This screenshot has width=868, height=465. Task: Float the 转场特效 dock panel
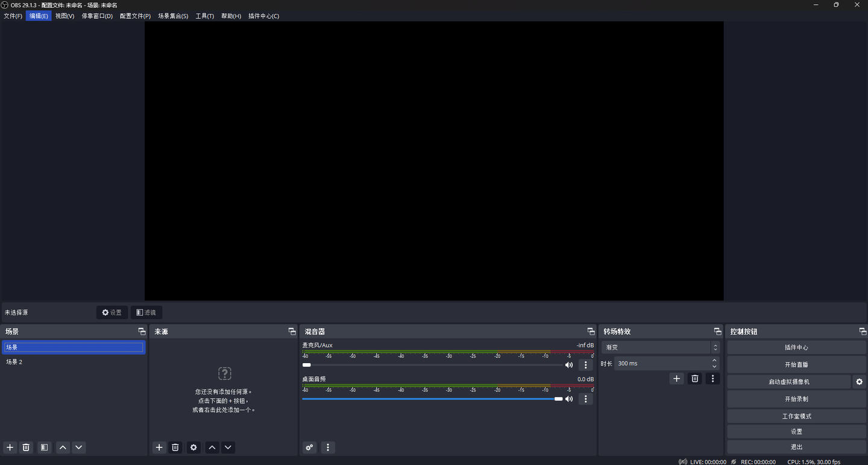717,331
